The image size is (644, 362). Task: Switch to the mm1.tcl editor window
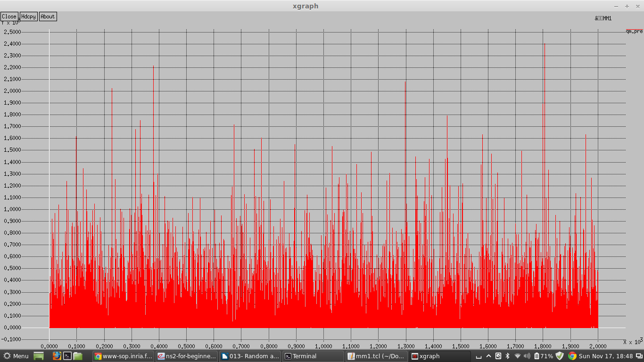[377, 356]
